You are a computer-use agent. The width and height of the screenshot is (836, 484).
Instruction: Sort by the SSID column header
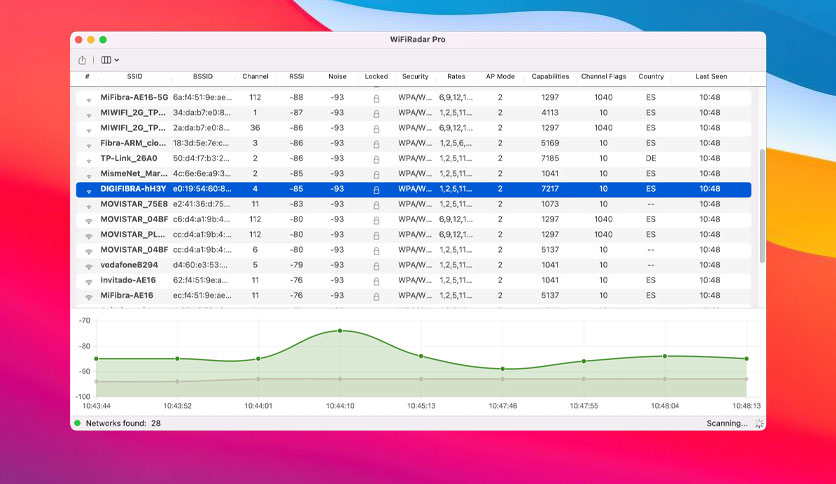pos(134,77)
